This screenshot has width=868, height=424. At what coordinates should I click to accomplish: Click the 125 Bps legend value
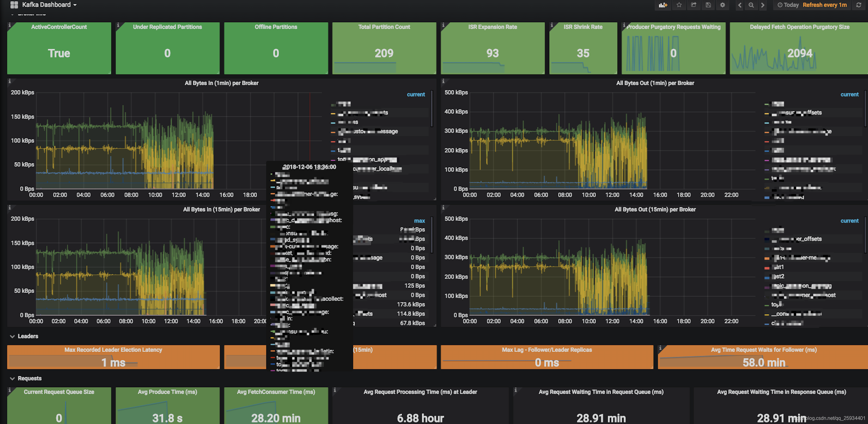415,286
